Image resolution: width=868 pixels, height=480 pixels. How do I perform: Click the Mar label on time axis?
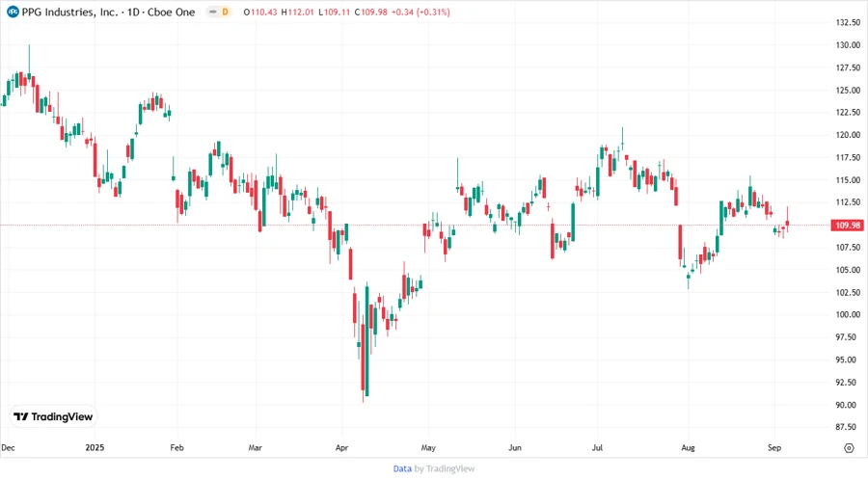pyautogui.click(x=256, y=447)
